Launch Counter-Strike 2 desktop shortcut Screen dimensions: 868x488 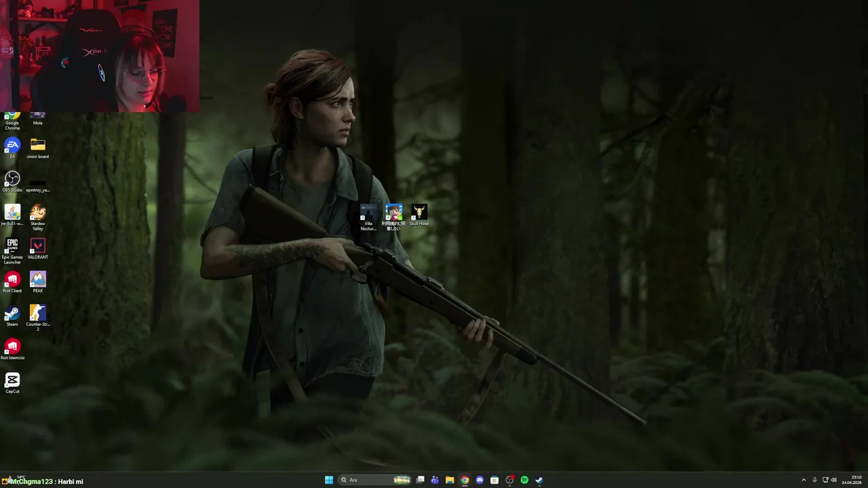(x=38, y=318)
